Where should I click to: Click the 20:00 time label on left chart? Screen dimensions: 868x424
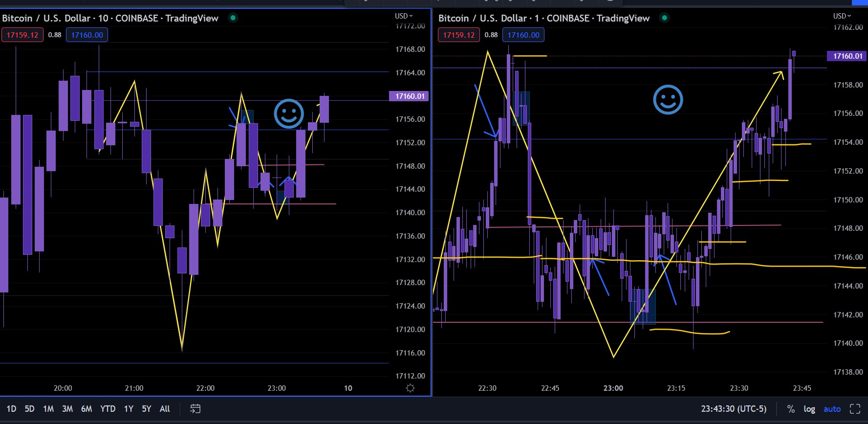pyautogui.click(x=63, y=388)
